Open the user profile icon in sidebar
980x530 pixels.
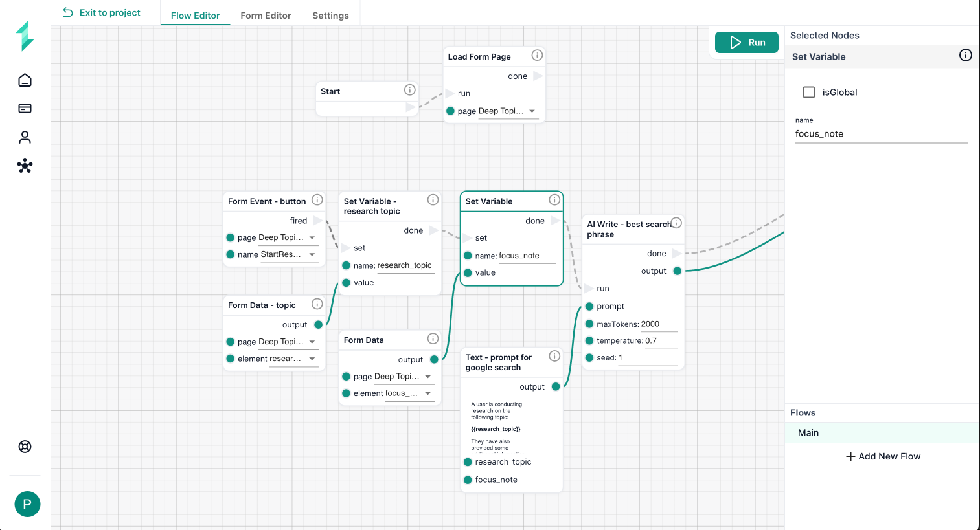tap(25, 137)
